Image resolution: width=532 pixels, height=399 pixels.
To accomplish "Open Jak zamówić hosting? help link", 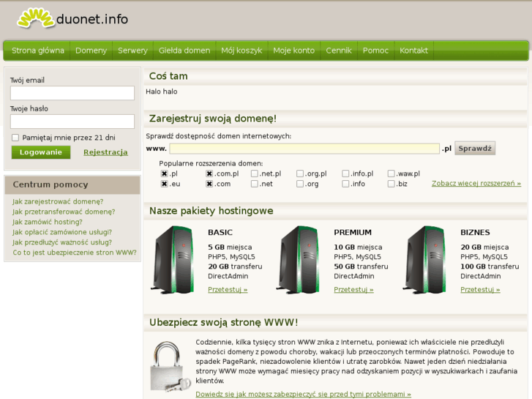I will coord(48,222).
